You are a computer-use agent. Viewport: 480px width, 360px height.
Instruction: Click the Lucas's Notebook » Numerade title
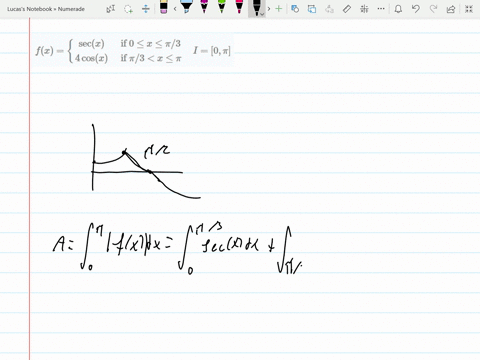(x=46, y=9)
